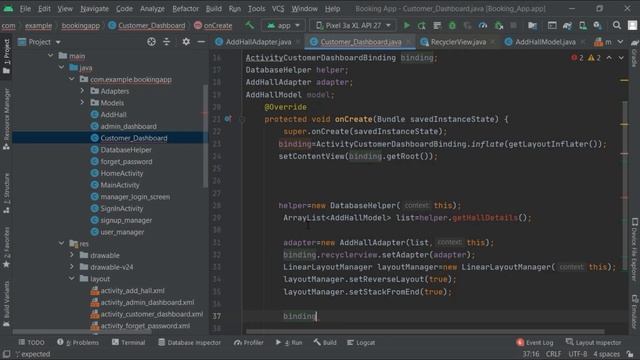Toggle the Build Variants side tab
The height and width of the screenshot is (360, 640).
pos(6,303)
